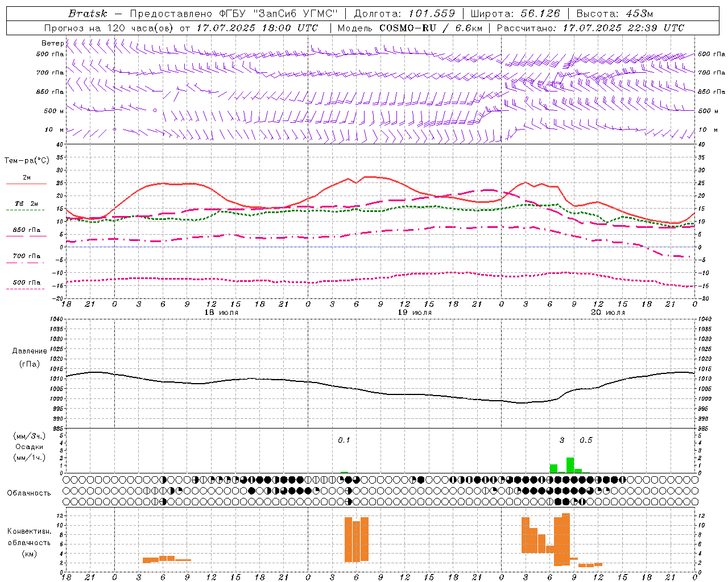Click the (мм/3ч.) precipitation unit label
Image resolution: width=728 pixels, height=582 pixels.
(30, 436)
